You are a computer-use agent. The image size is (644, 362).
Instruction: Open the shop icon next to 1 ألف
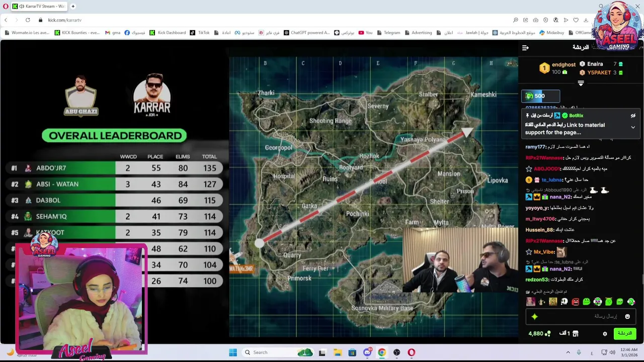click(x=576, y=334)
